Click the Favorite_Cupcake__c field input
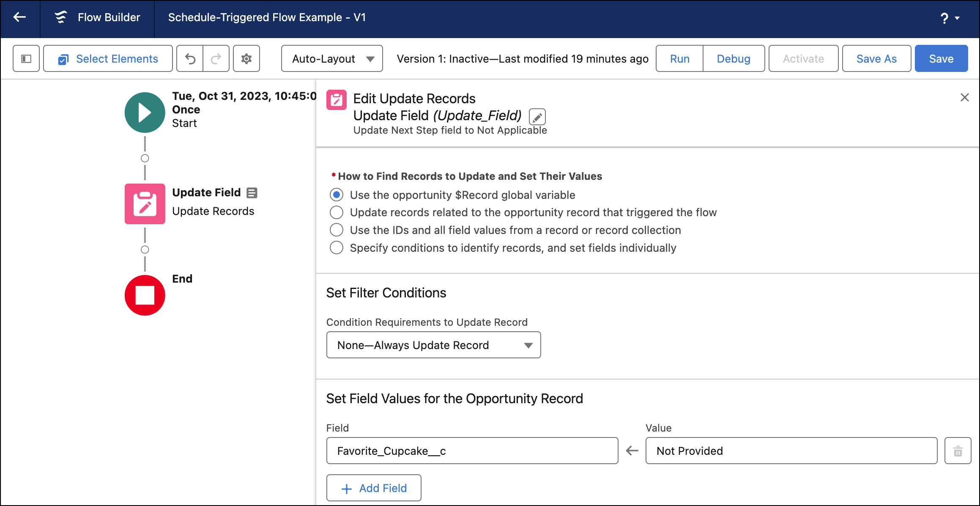The image size is (980, 506). tap(472, 451)
